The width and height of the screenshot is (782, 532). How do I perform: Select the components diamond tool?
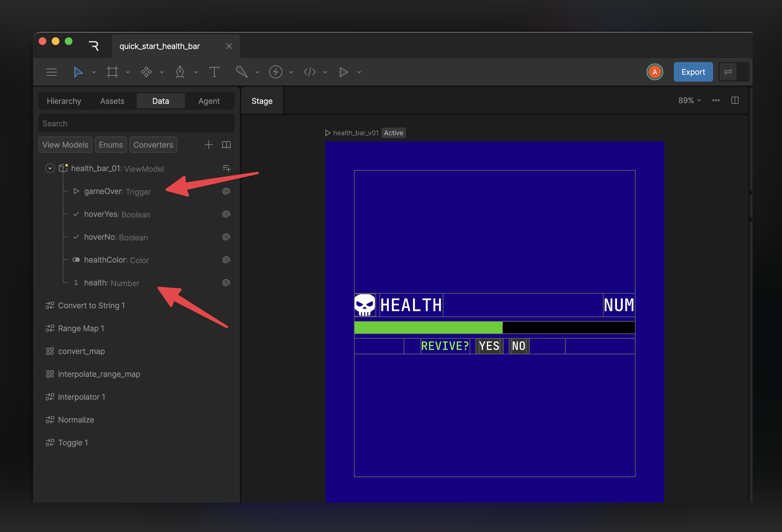click(x=146, y=72)
